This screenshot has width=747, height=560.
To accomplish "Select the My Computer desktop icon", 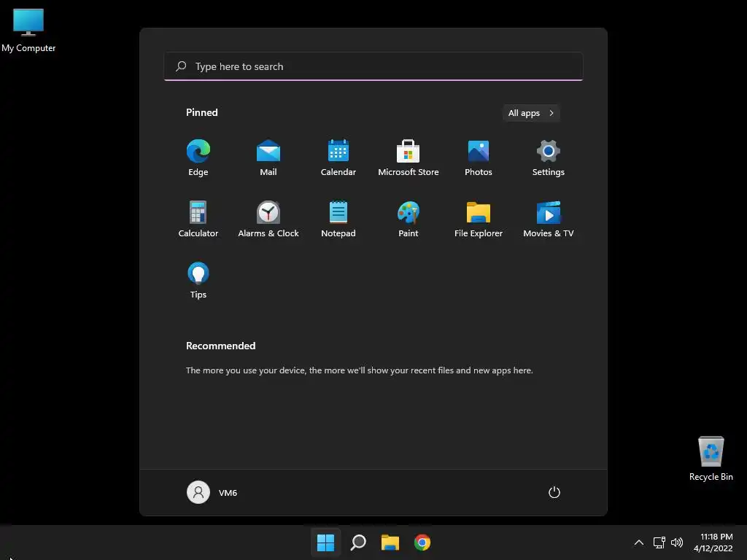I will (28, 31).
